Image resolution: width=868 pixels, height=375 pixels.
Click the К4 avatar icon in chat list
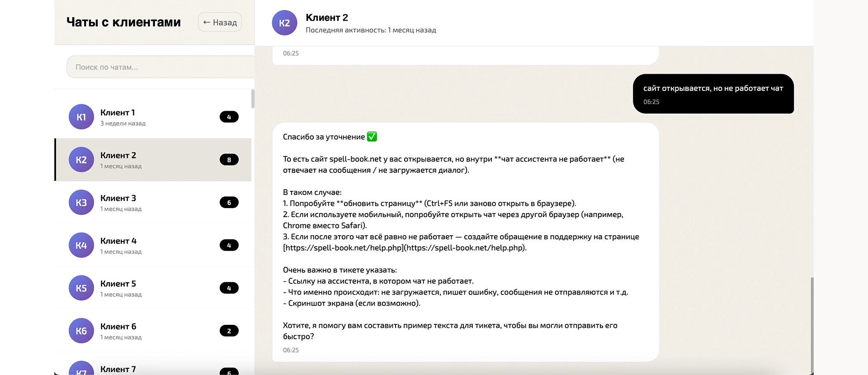(x=81, y=245)
